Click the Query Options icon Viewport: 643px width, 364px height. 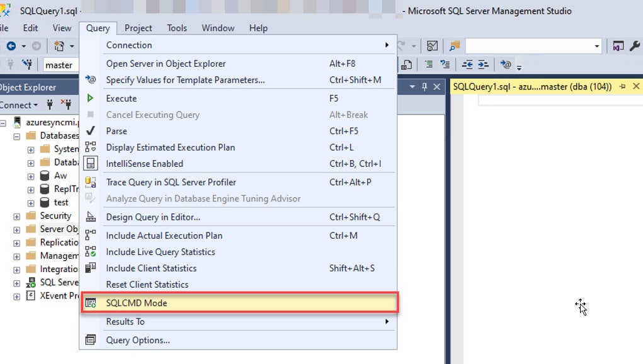point(90,340)
